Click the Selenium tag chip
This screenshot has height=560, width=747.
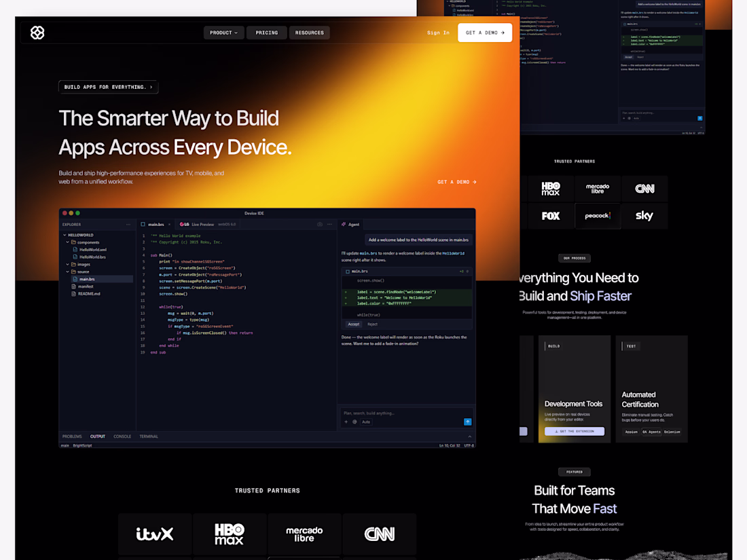672,432
